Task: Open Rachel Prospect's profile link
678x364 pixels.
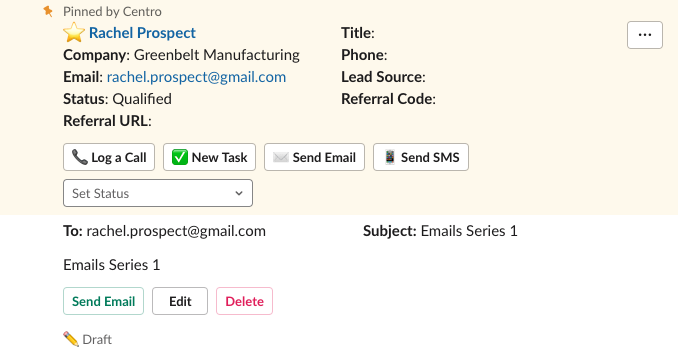Action: [x=142, y=33]
